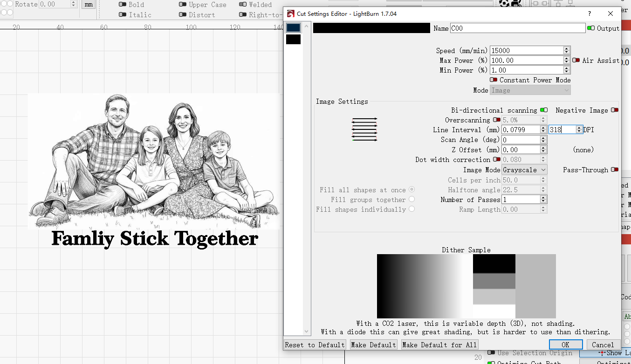Focus the Max Power (%) field
The width and height of the screenshot is (631, 364).
click(527, 61)
